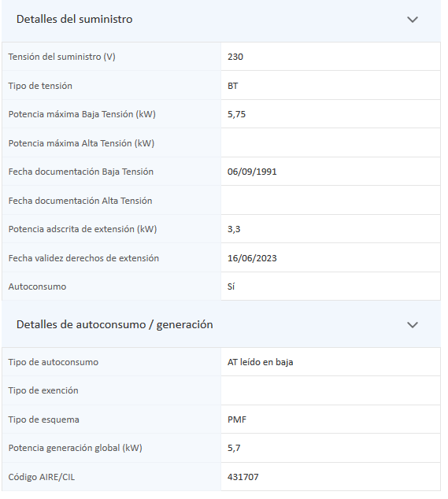
Task: Collapse the Detalles de autoconsumo / generación chevron
Action: [x=413, y=325]
